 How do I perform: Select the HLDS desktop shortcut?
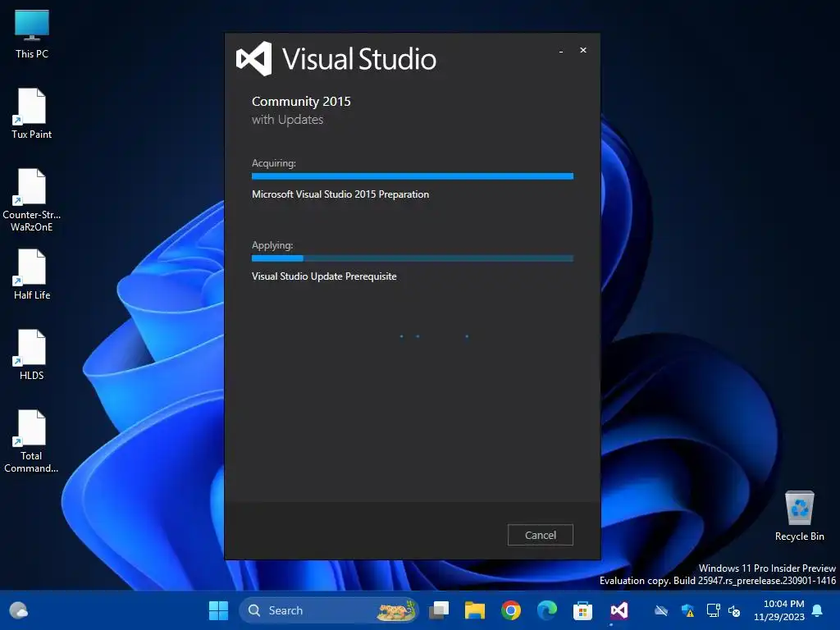[x=32, y=354]
